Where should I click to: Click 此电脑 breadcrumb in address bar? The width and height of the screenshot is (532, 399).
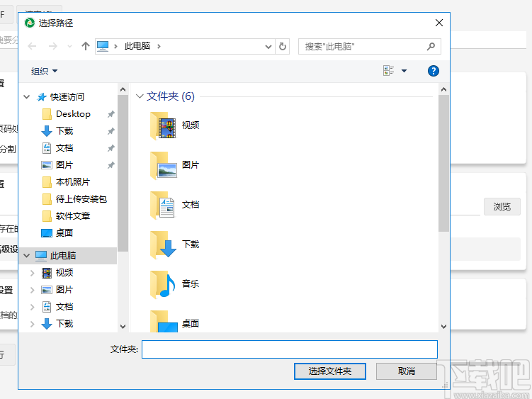pyautogui.click(x=137, y=46)
